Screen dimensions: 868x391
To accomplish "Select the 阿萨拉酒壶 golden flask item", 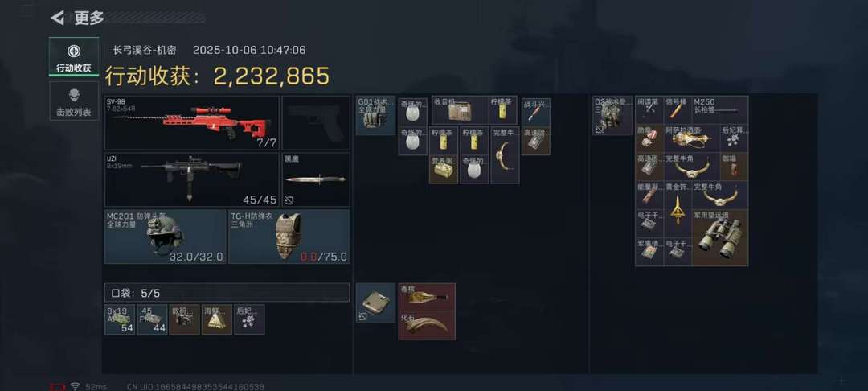I will point(691,138).
